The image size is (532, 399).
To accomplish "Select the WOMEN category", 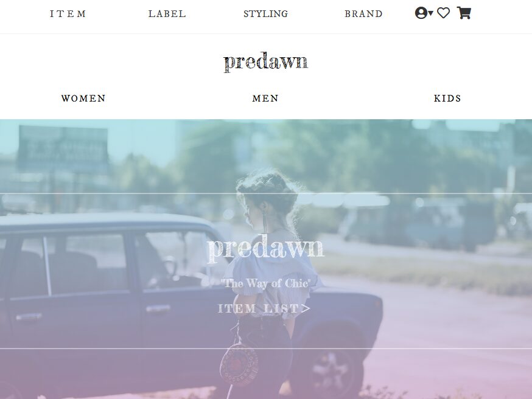I will pyautogui.click(x=83, y=99).
